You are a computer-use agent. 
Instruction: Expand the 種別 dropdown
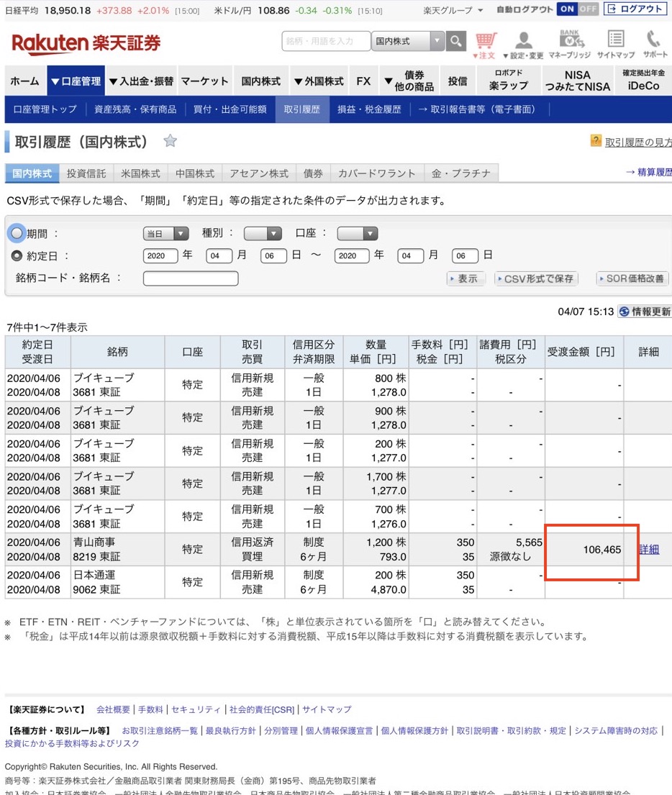tap(263, 233)
